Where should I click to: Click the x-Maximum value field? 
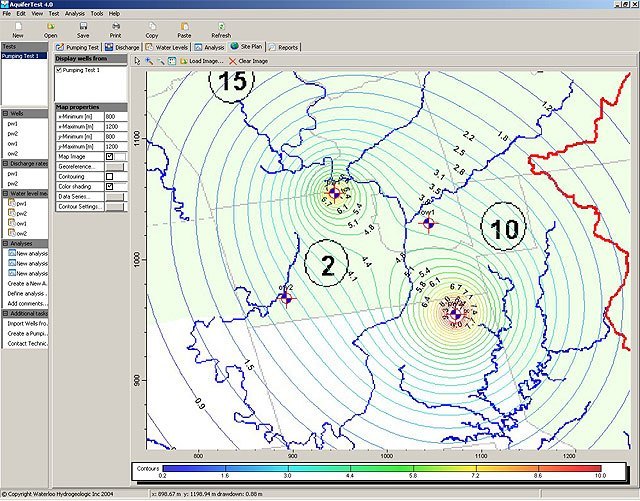coord(116,127)
